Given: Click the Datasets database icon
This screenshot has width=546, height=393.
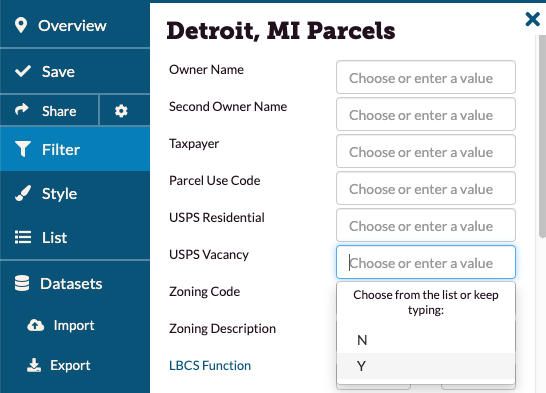Looking at the screenshot, I should pyautogui.click(x=22, y=283).
